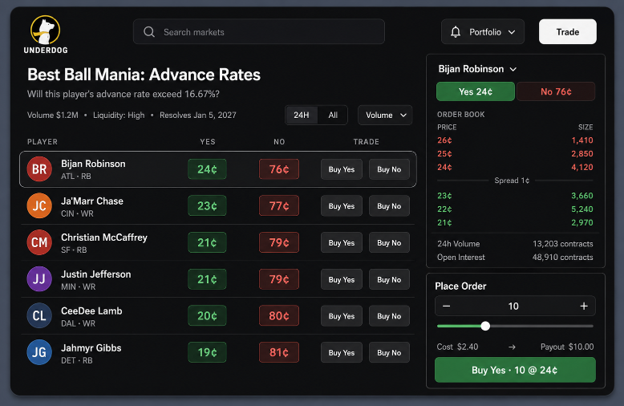The image size is (624, 406).
Task: Select the Yes 24¢ side toggle
Action: (x=475, y=92)
